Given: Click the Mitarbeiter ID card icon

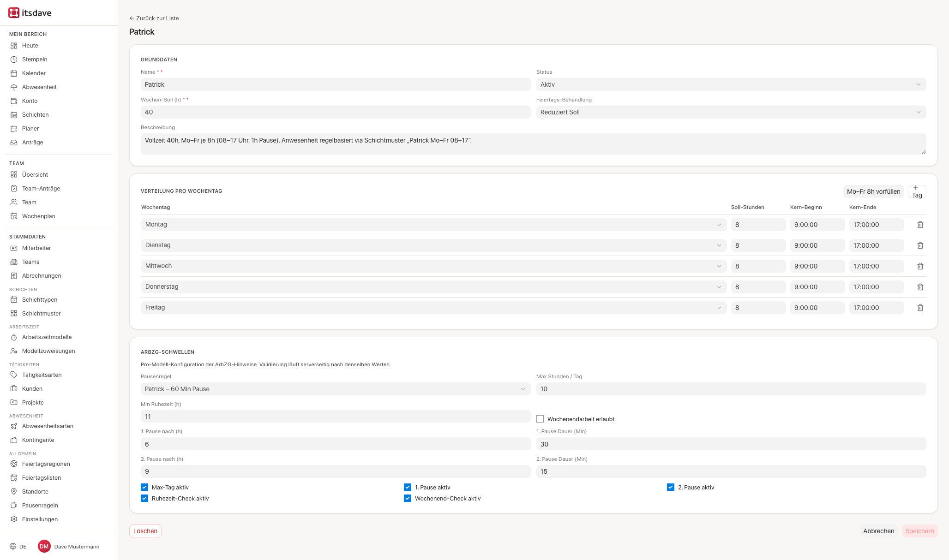Looking at the screenshot, I should pyautogui.click(x=14, y=248).
